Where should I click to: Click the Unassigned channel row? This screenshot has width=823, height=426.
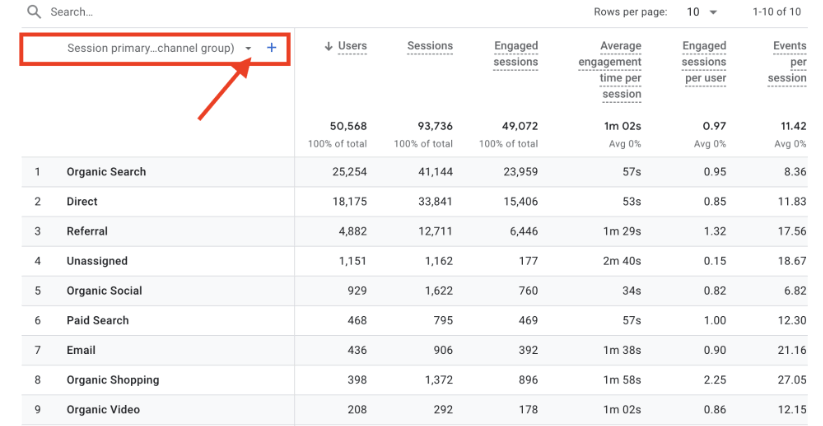[x=97, y=261]
